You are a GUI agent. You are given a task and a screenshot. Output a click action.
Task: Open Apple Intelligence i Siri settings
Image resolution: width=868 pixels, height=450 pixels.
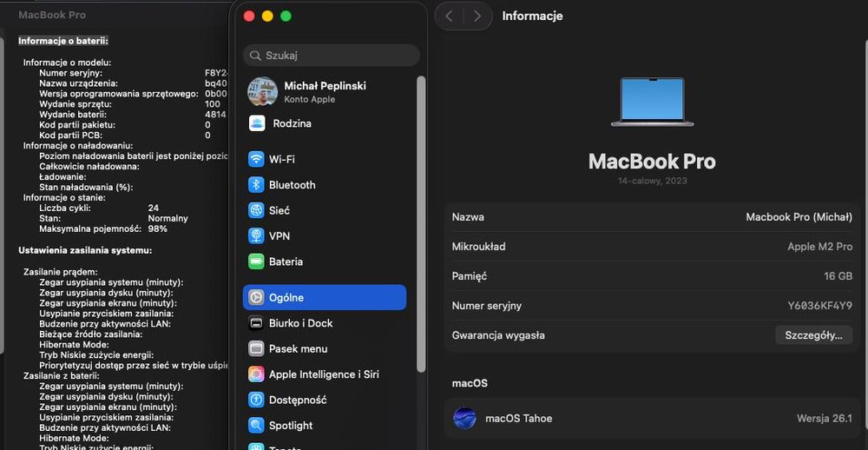click(325, 374)
